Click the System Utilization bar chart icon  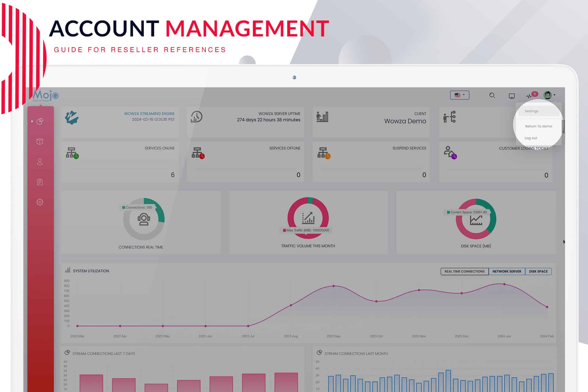coord(68,270)
